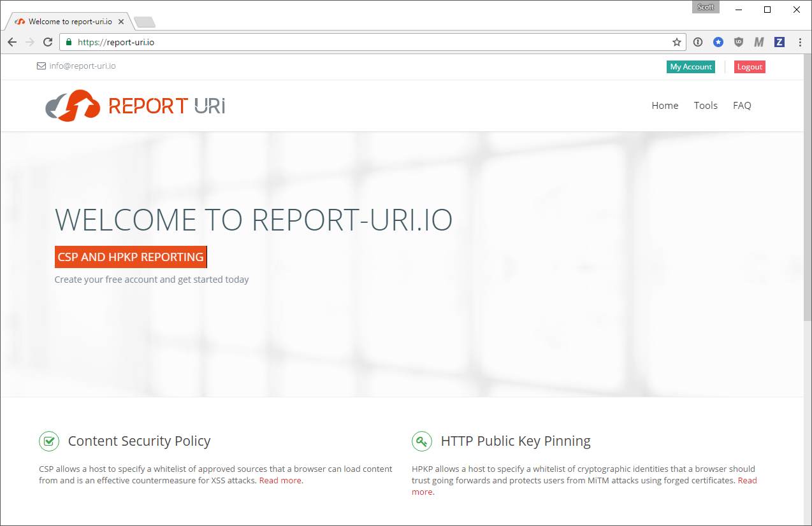
Task: Reload the page
Action: click(x=48, y=42)
